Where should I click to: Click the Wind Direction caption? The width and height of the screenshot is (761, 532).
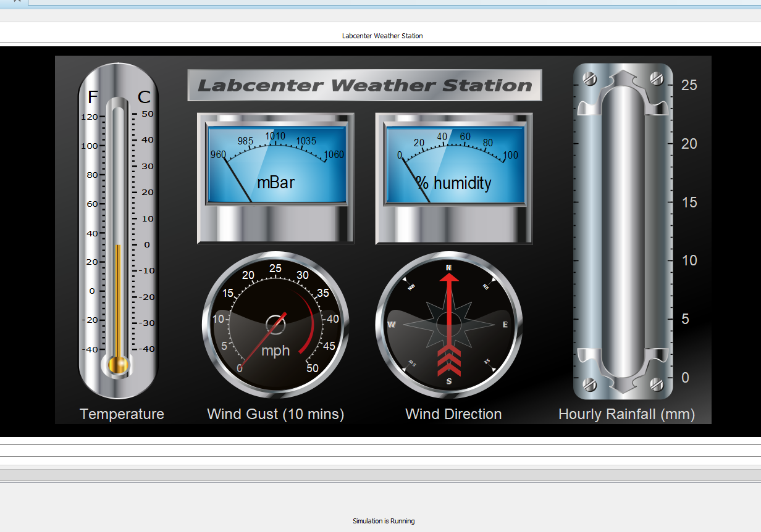(453, 414)
